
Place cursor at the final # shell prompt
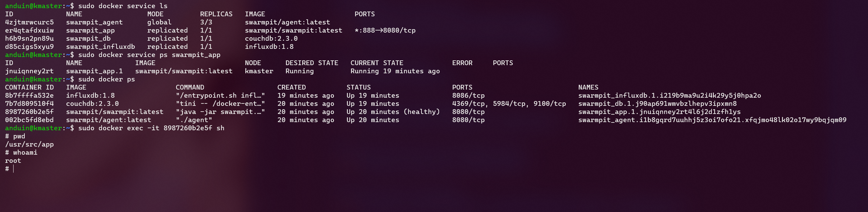tap(14, 169)
